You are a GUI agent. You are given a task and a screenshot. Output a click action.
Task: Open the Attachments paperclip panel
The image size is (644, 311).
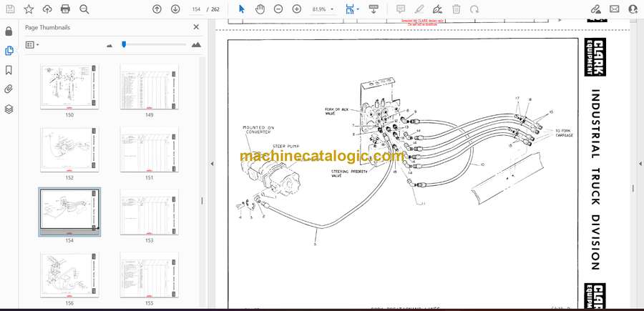coord(9,89)
